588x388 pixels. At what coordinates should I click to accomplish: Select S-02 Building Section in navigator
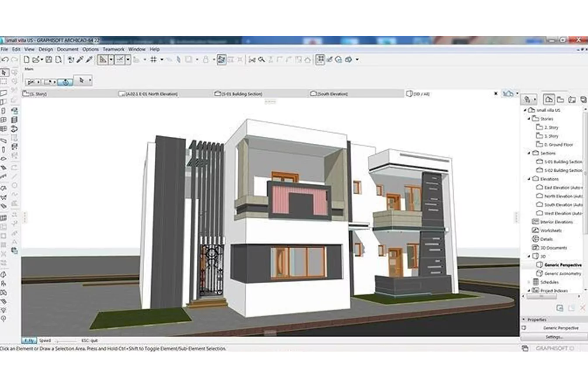[x=559, y=170]
